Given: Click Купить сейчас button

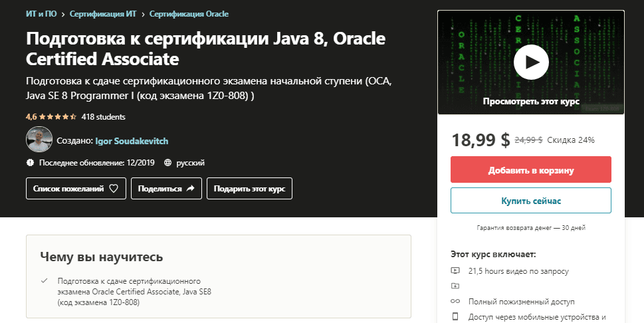Looking at the screenshot, I should [530, 201].
